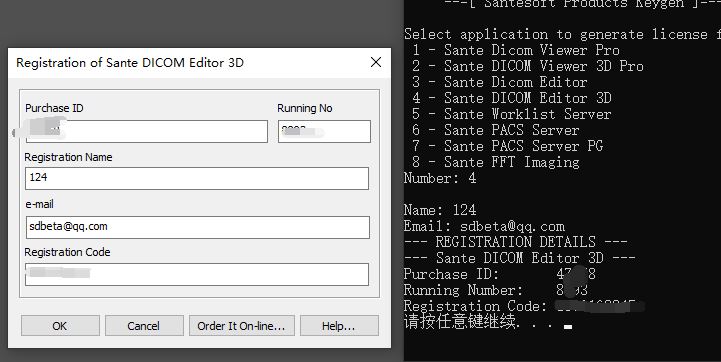Click the blinking console cursor
The width and height of the screenshot is (721, 362).
568,328
